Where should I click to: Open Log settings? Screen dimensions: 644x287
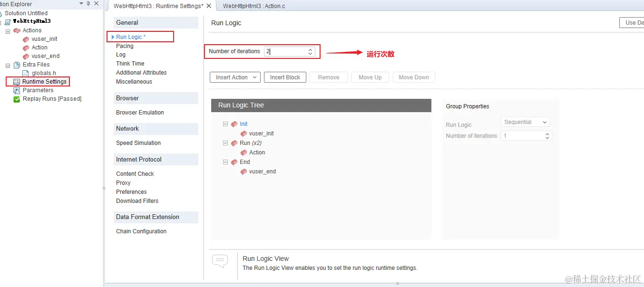pyautogui.click(x=121, y=55)
